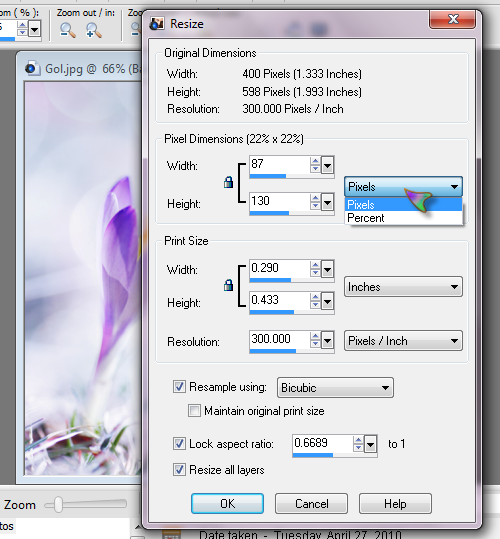
Task: Disable the Lock aspect ratio checkbox
Action: point(179,444)
